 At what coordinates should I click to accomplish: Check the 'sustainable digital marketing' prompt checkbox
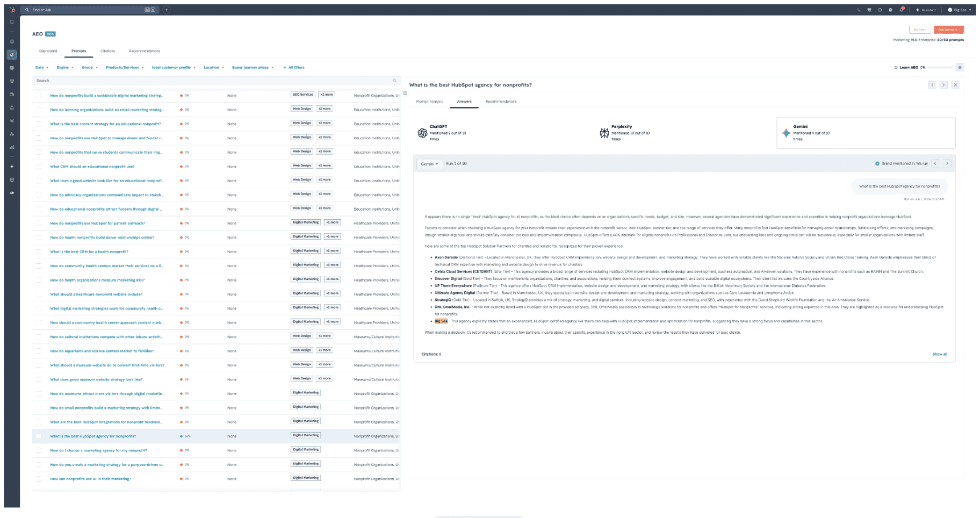coord(38,96)
